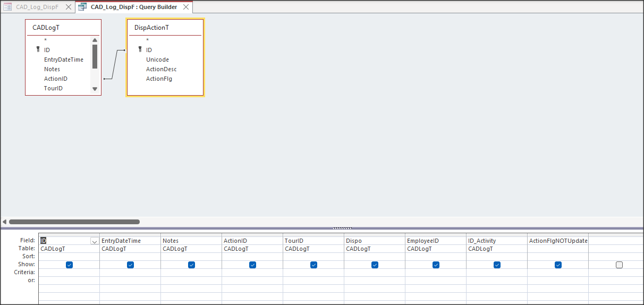
Task: Uncheck Show for the ActionID column
Action: 253,265
